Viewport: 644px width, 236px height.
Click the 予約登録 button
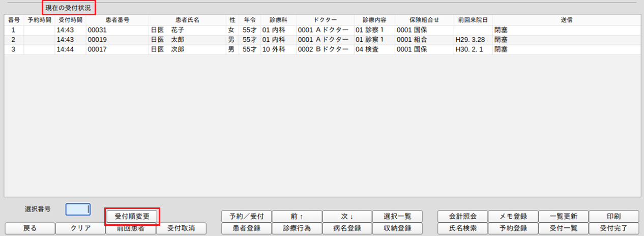(x=513, y=228)
